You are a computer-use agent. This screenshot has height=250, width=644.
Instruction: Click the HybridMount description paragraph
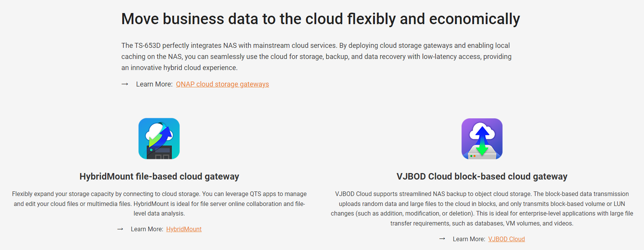tap(159, 204)
